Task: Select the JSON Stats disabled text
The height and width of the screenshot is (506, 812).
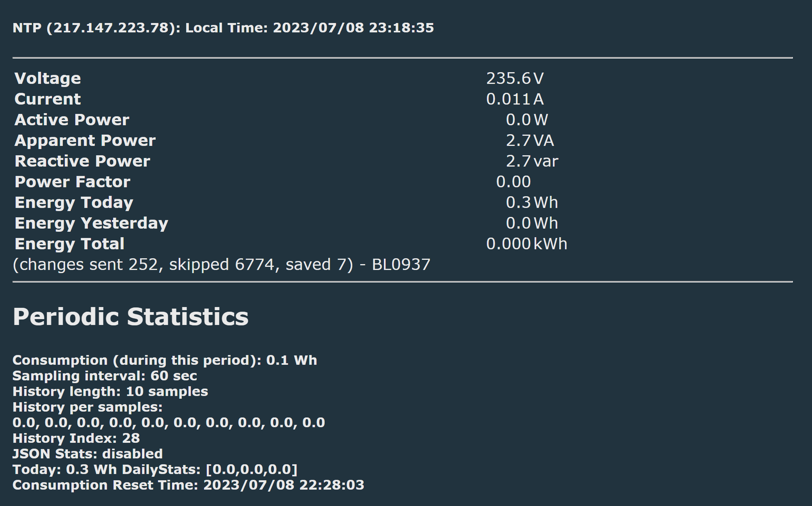Action: 88,454
